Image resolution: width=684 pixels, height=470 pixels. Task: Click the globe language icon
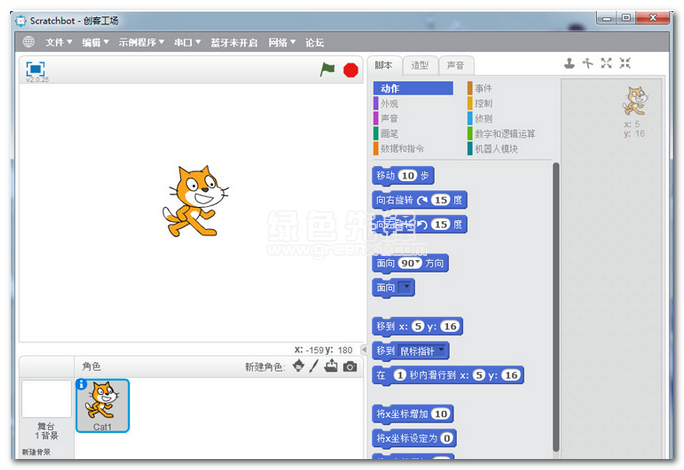tap(29, 42)
